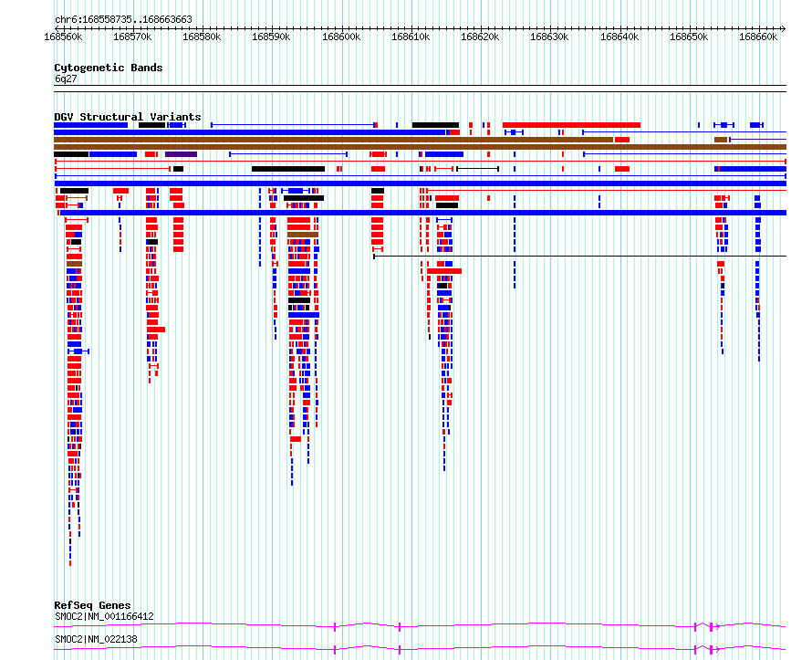This screenshot has height=660, width=812.
Task: Click the second magenta exon marker of SMOC2|NM_001166412 near 168608k
Action: tap(400, 627)
